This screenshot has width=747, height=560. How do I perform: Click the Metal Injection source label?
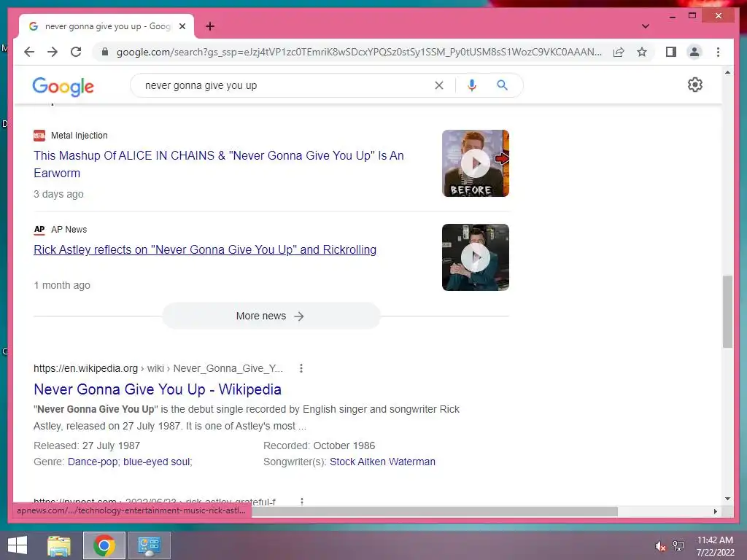[x=79, y=135]
